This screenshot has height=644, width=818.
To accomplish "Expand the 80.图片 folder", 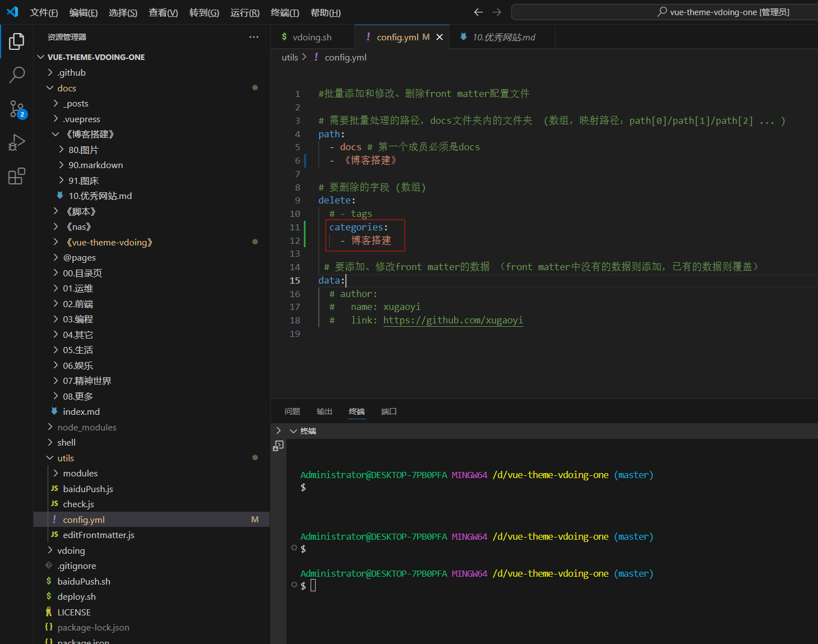I will coord(151,150).
